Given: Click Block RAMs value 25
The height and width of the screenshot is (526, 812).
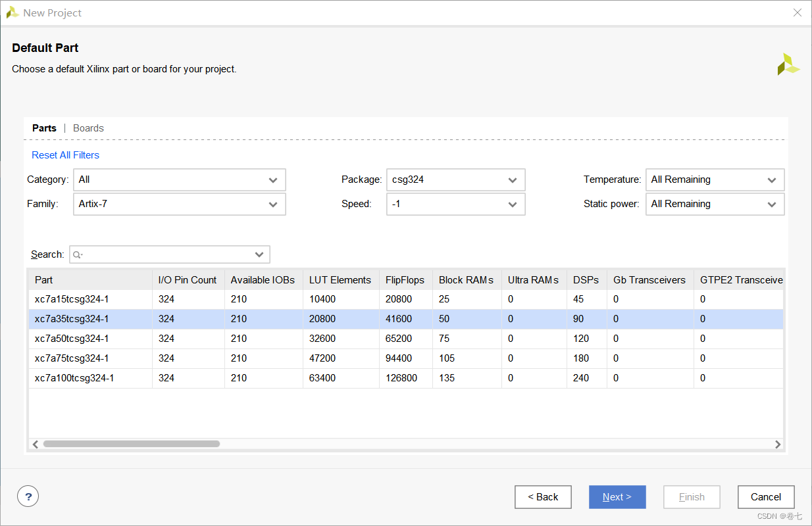Looking at the screenshot, I should coord(444,299).
